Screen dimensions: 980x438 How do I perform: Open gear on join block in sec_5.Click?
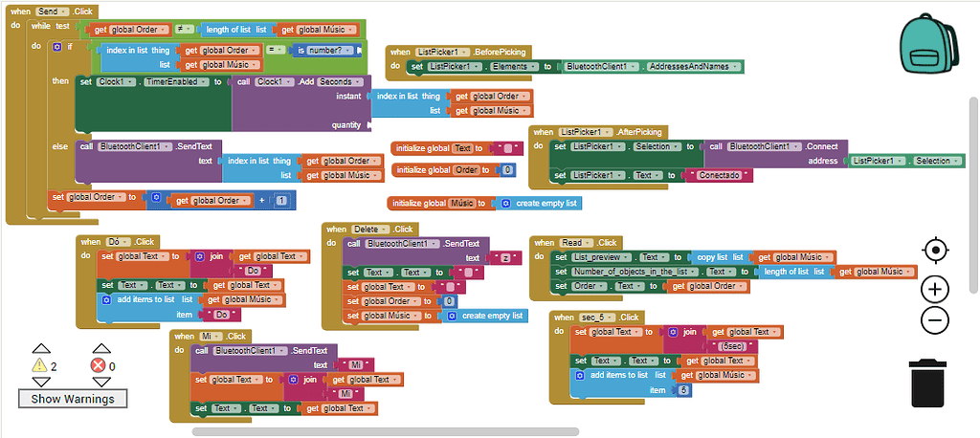pyautogui.click(x=673, y=332)
